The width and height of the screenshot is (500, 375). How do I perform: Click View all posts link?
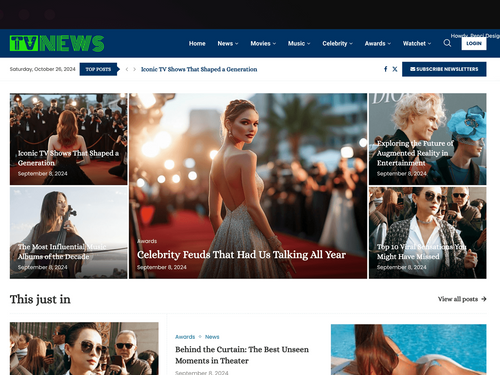click(x=462, y=299)
